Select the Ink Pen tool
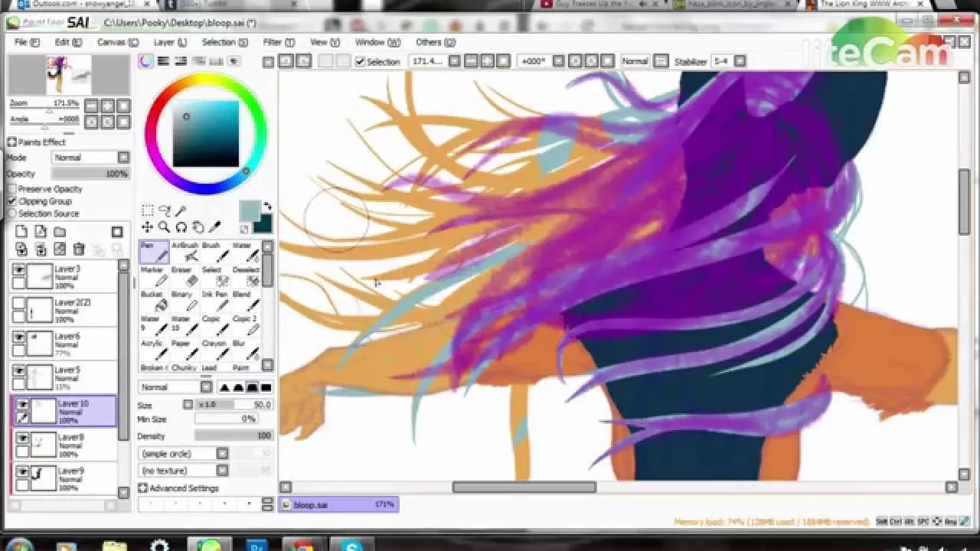980x551 pixels. point(214,302)
